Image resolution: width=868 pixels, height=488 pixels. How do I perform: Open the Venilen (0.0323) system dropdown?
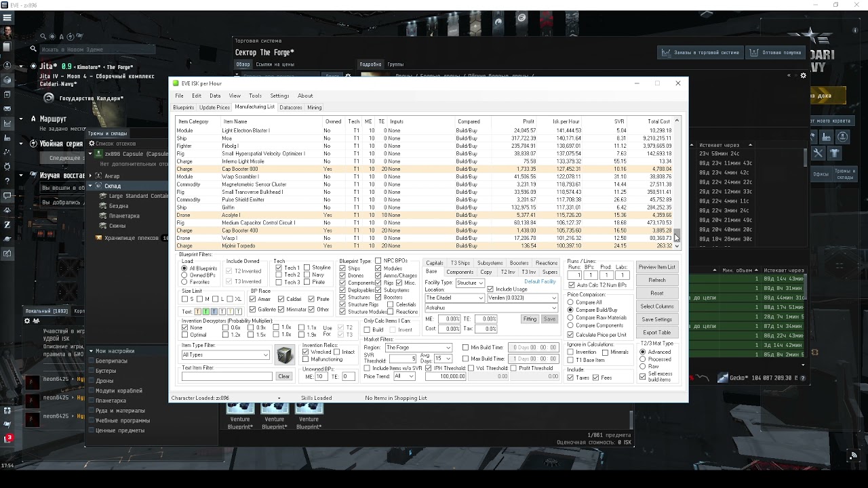click(x=521, y=298)
